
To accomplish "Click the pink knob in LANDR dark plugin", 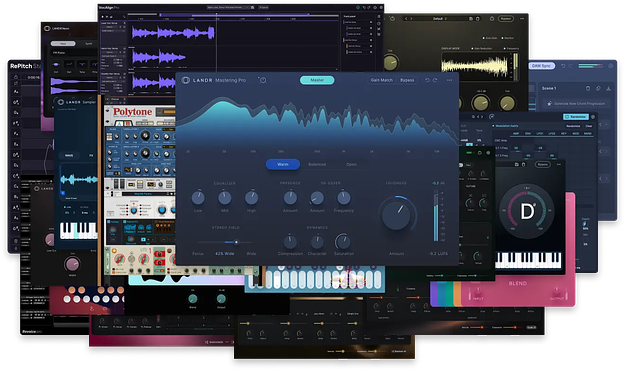I will pos(72,264).
